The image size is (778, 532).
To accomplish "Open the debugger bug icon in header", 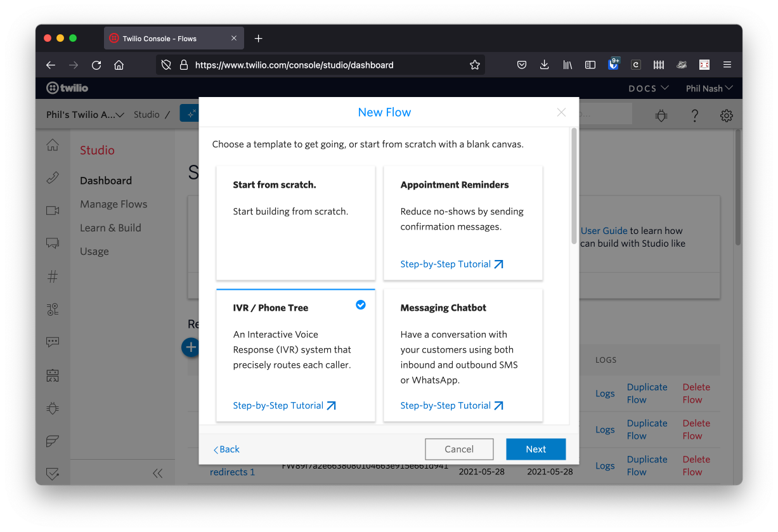I will pos(661,115).
